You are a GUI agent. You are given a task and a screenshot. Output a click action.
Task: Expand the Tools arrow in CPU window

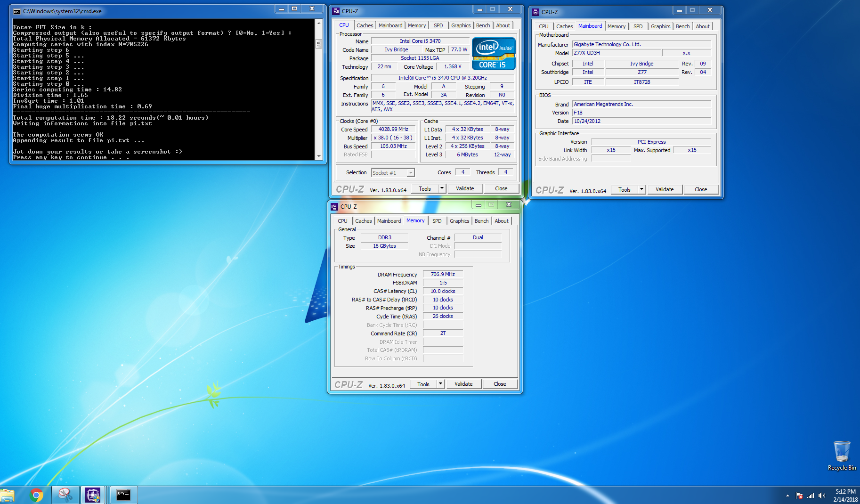click(x=442, y=188)
